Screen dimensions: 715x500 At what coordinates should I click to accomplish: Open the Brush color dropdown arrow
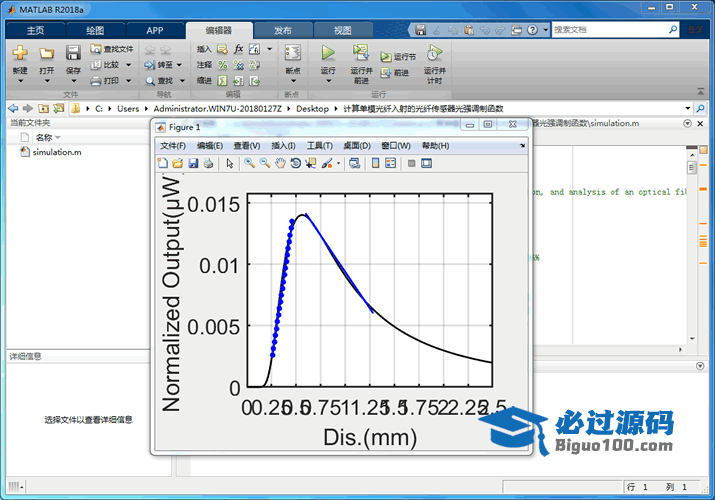pos(338,163)
